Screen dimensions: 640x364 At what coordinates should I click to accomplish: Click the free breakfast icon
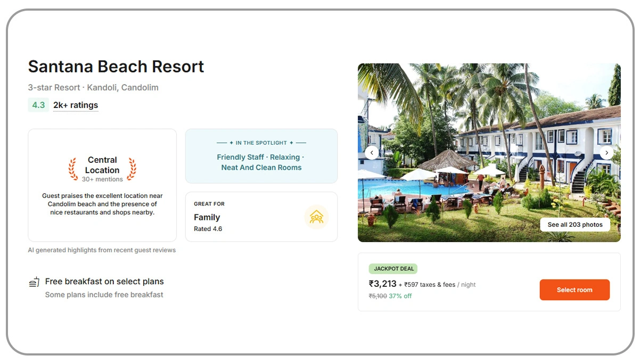[x=34, y=282]
